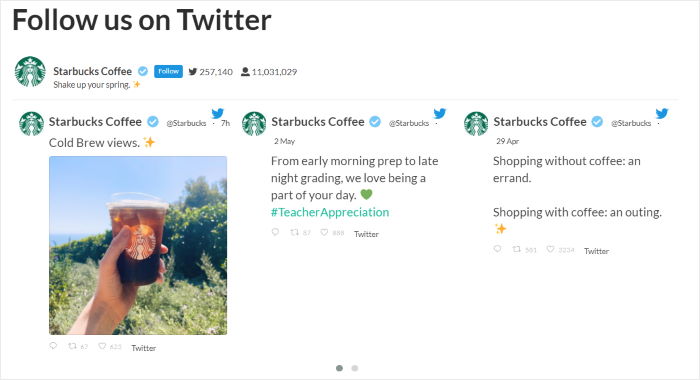Click the Twitter bird icon on the Cold Brew tweet
This screenshot has width=700, height=380.
point(217,113)
